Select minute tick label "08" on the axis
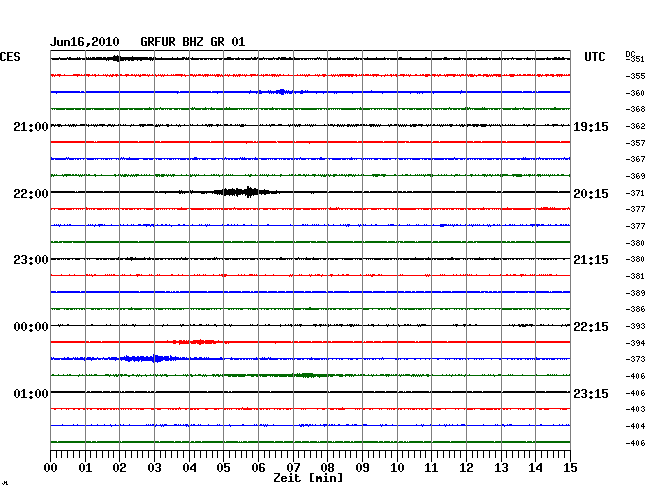Viewport: 650px width, 494px height. (327, 468)
